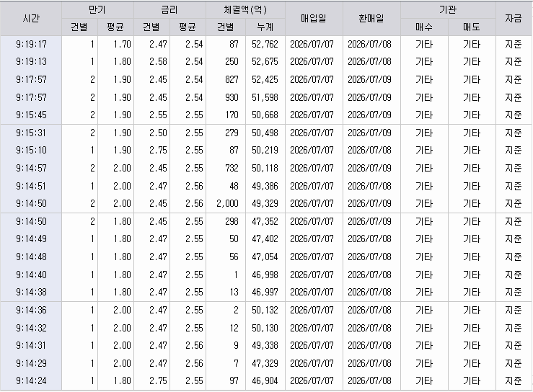Click the 2,000 trade amount cell
The image size is (533, 392).
[227, 203]
